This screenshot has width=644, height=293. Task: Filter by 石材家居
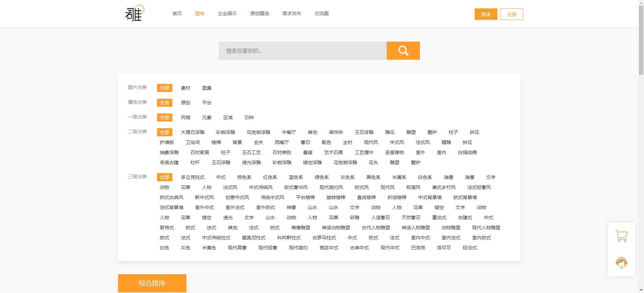(200, 152)
